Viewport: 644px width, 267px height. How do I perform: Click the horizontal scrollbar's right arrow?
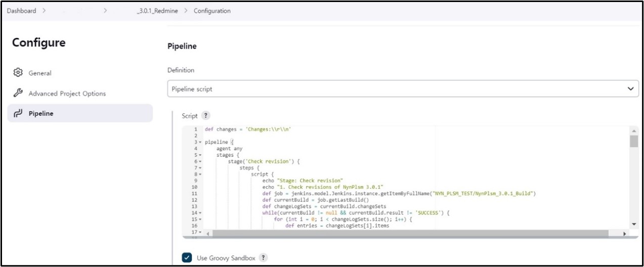click(x=625, y=234)
